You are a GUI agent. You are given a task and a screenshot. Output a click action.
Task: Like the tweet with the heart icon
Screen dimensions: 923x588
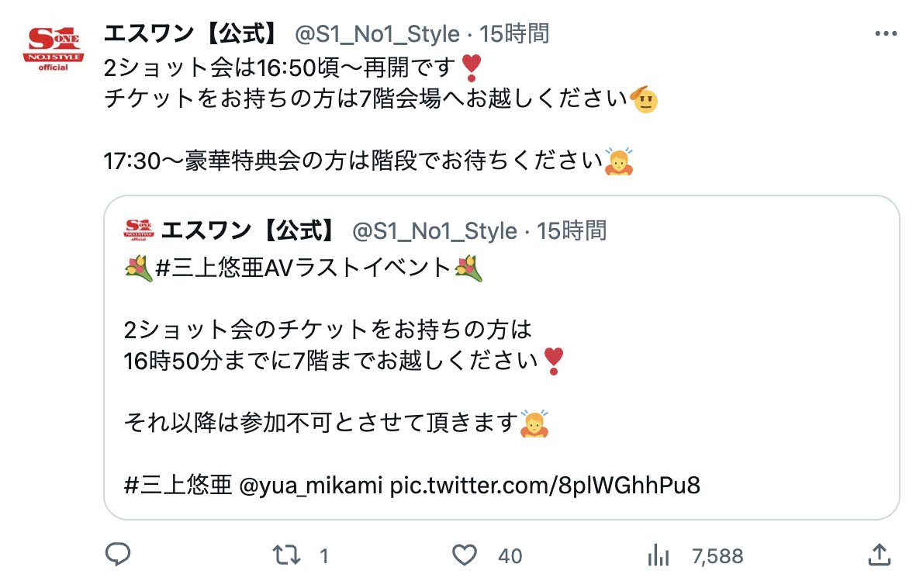(x=464, y=555)
